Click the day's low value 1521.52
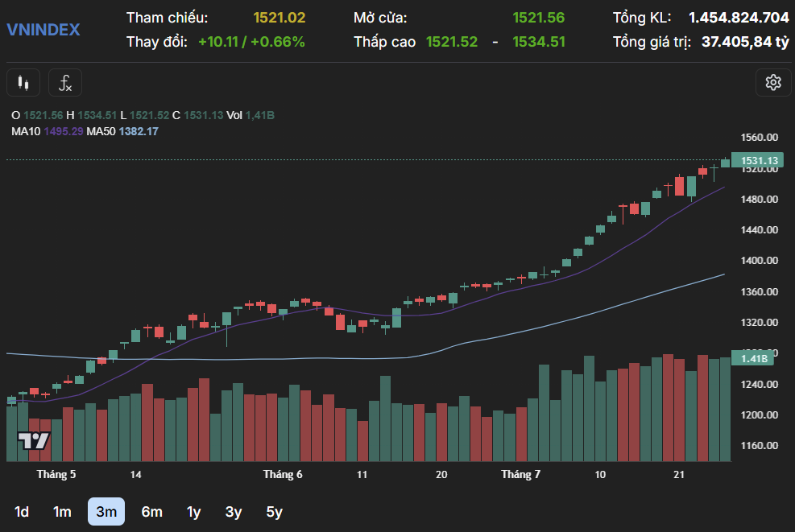 coord(452,42)
